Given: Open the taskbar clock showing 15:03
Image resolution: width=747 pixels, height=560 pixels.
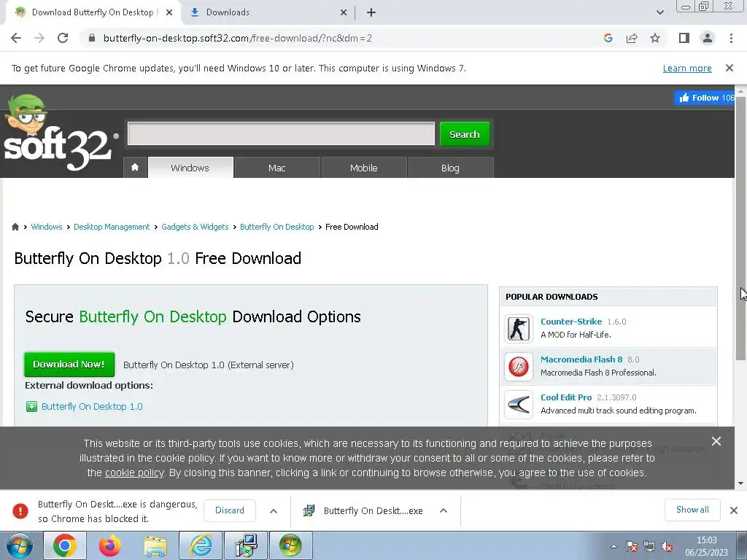Looking at the screenshot, I should coord(706,546).
